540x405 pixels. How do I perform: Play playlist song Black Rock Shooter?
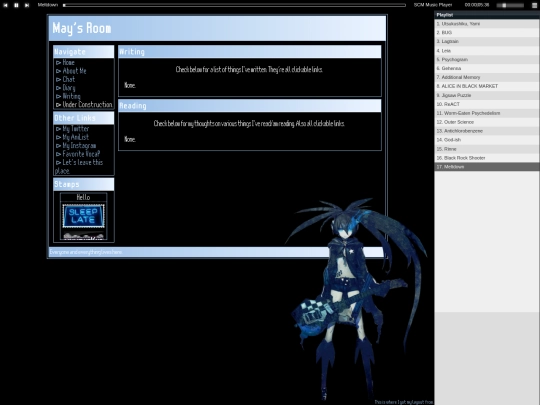tap(487, 158)
